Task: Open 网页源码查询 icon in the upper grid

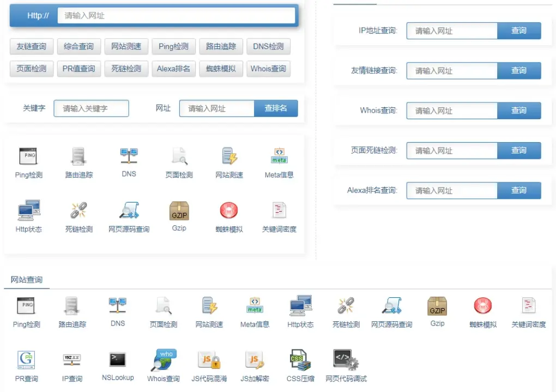Action: click(x=129, y=210)
